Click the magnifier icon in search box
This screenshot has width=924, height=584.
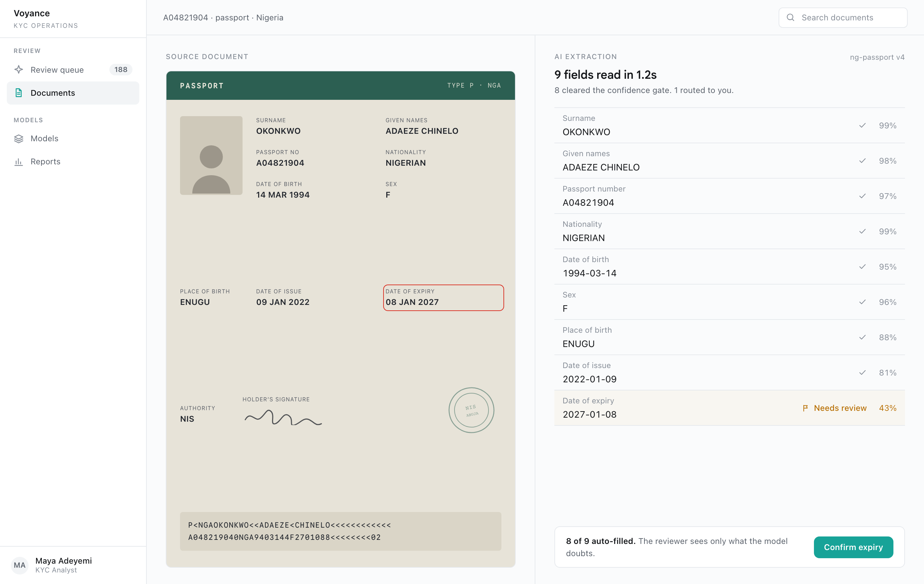(790, 18)
